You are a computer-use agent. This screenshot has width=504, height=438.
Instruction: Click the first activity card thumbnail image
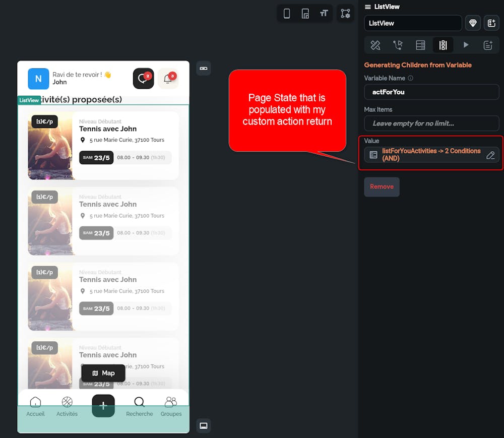[x=50, y=146]
